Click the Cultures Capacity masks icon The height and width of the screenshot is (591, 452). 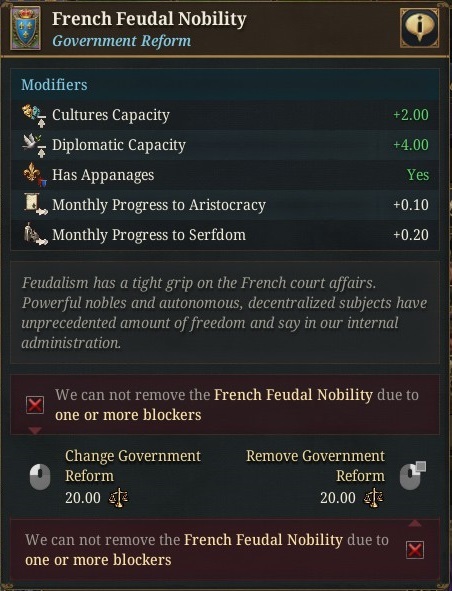pyautogui.click(x=34, y=115)
